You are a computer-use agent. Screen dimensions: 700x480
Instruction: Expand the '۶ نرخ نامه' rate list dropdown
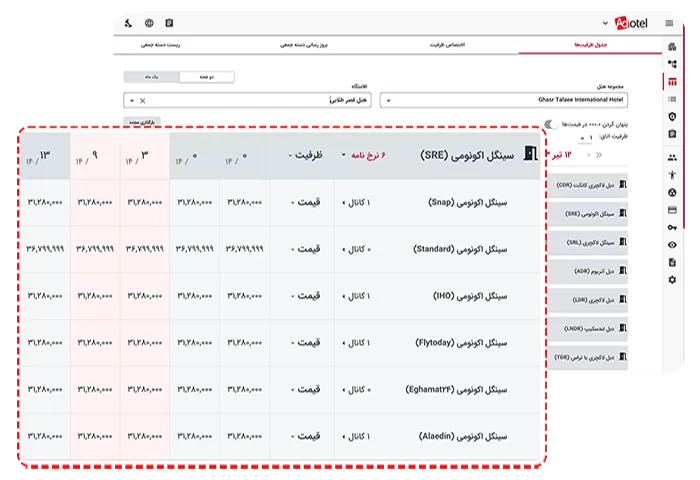pos(369,155)
